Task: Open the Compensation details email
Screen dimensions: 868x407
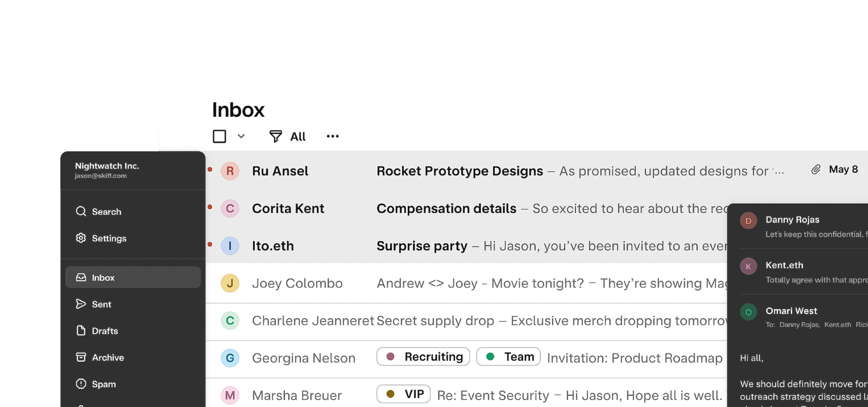Action: pos(446,209)
